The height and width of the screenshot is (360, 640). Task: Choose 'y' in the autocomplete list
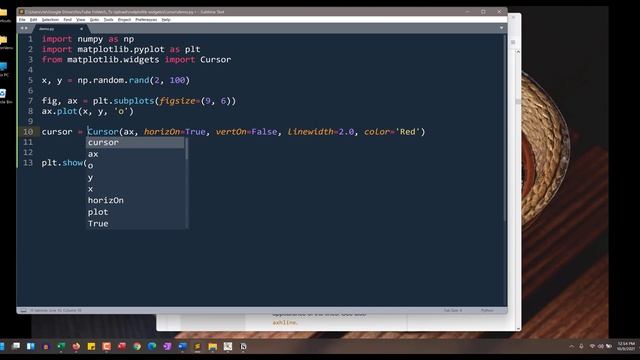point(135,177)
